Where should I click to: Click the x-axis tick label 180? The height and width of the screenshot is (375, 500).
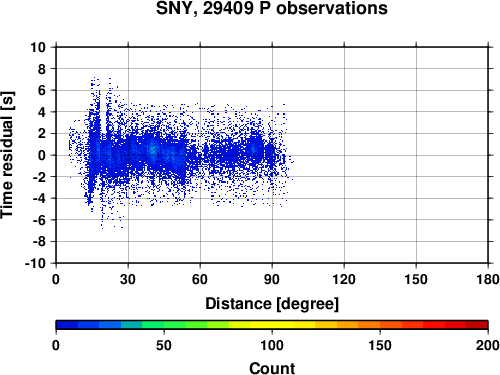(488, 279)
